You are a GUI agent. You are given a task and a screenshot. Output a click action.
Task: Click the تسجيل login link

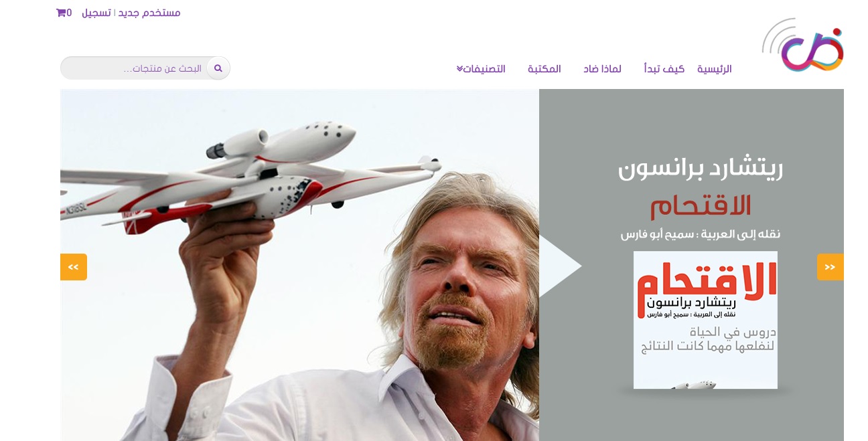point(96,13)
